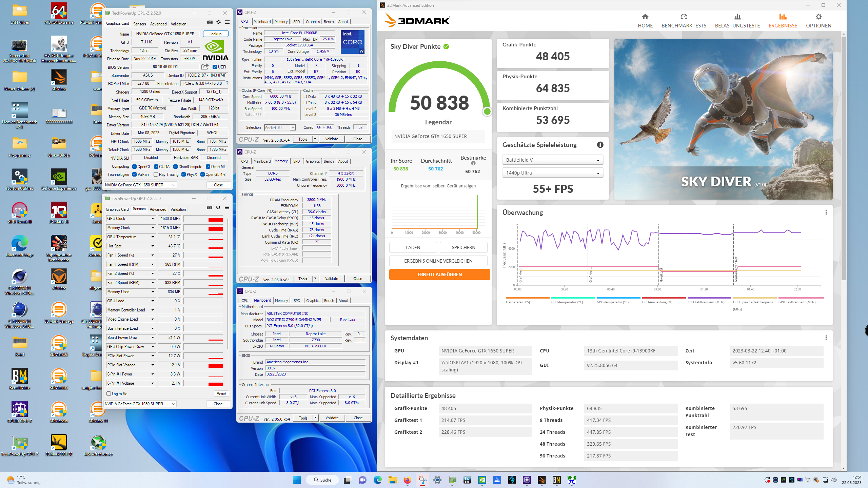Image resolution: width=868 pixels, height=488 pixels.
Task: Click Windows Start button on taskbar
Action: point(297,480)
